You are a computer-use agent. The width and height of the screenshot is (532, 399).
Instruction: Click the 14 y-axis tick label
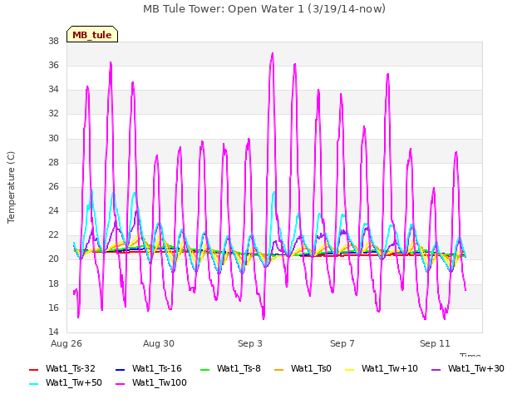coord(53,332)
